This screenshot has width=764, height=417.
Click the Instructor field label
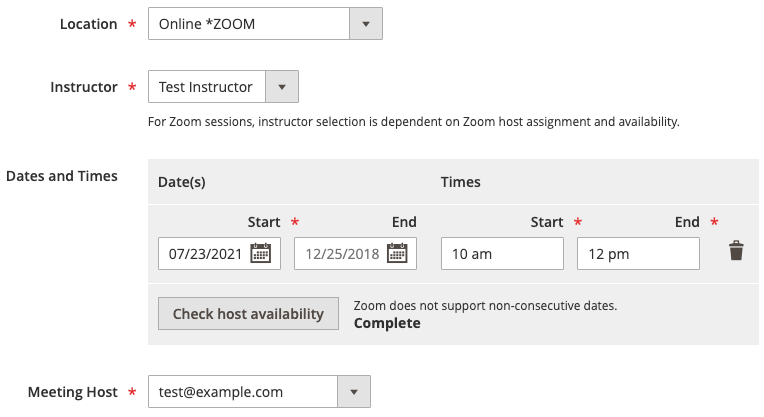84,87
